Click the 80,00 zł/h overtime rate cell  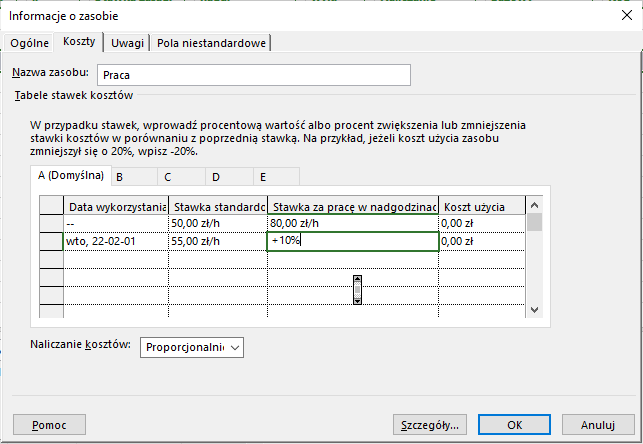click(352, 223)
